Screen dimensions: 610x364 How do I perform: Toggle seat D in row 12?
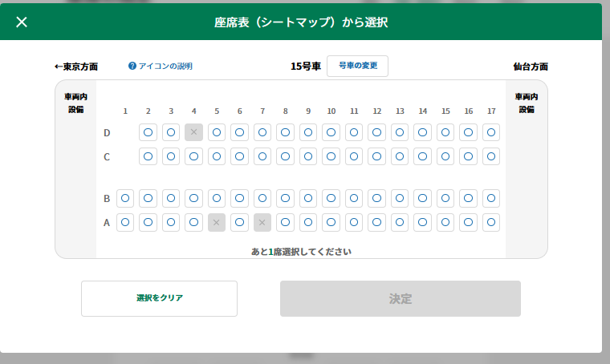coord(376,132)
